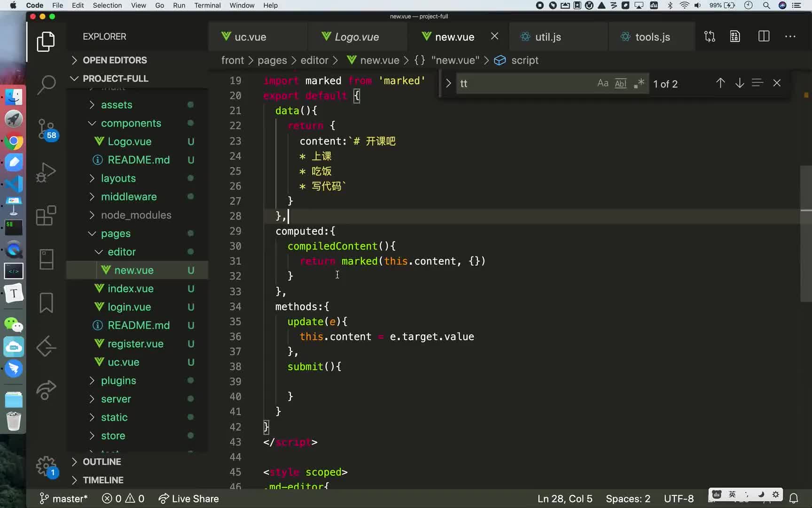Click the open preview icon in editor toolbar

[735, 37]
